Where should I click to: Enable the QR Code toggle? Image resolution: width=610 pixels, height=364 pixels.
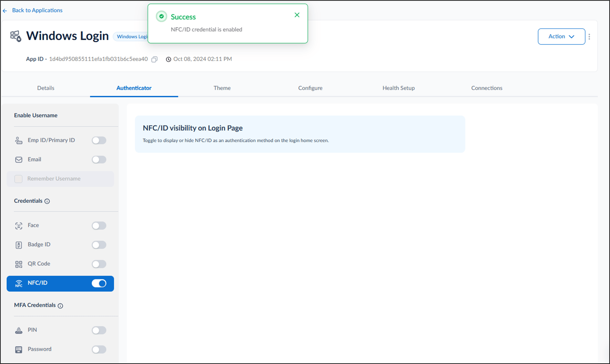[x=99, y=264]
